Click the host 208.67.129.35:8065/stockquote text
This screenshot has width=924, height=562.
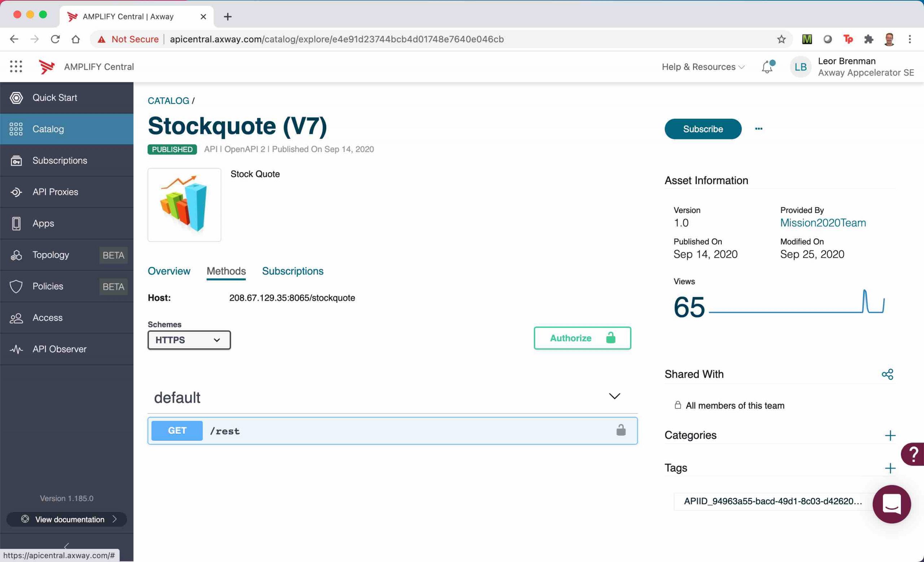(x=292, y=298)
